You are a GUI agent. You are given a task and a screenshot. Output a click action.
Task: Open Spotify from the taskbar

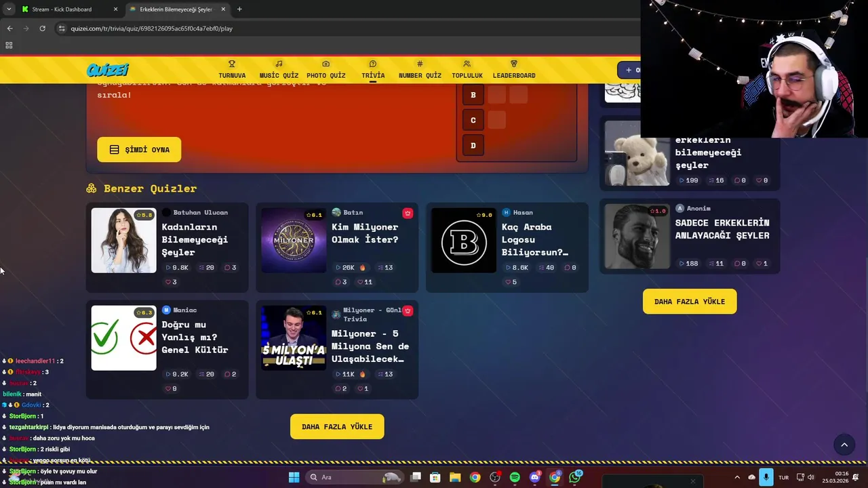coord(515,477)
